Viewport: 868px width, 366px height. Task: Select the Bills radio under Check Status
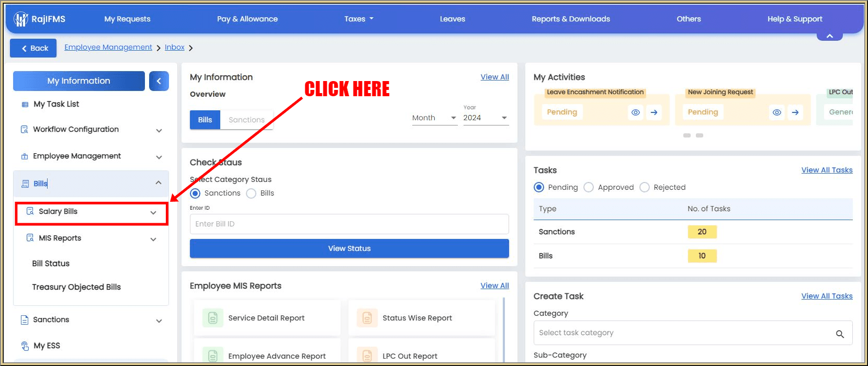coord(251,193)
